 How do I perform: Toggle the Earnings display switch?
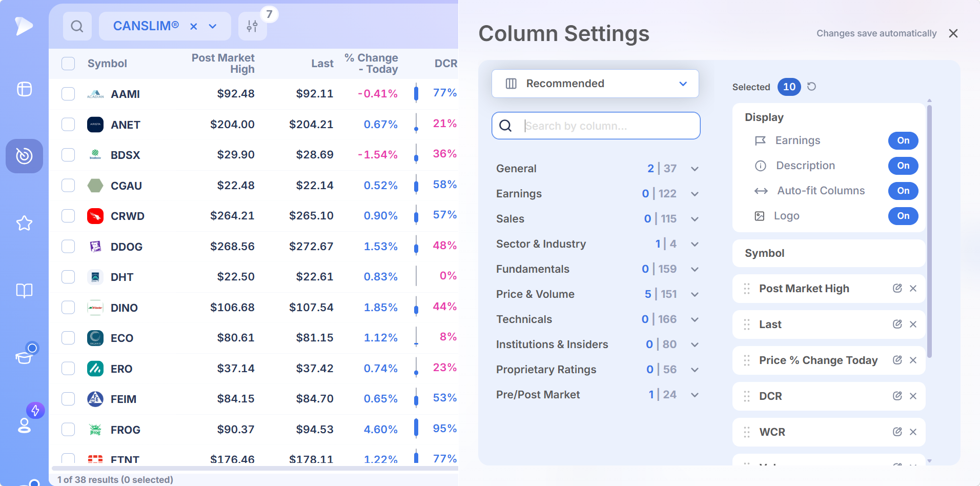click(903, 140)
